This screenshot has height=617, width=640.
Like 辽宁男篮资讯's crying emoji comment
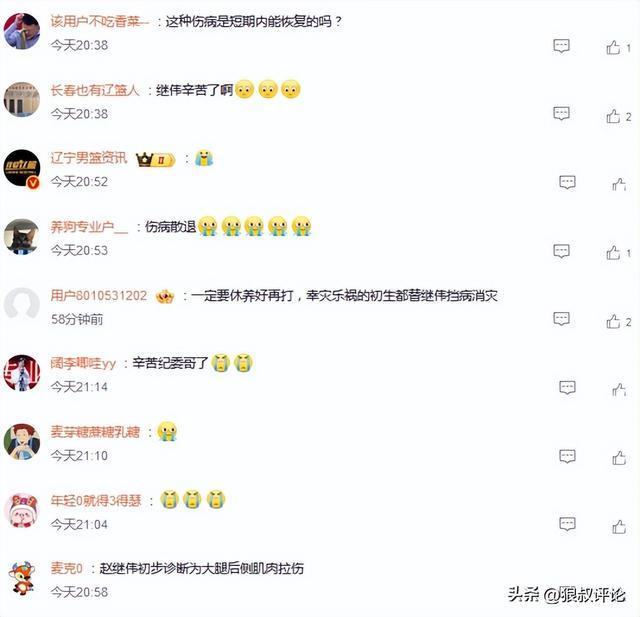(619, 184)
